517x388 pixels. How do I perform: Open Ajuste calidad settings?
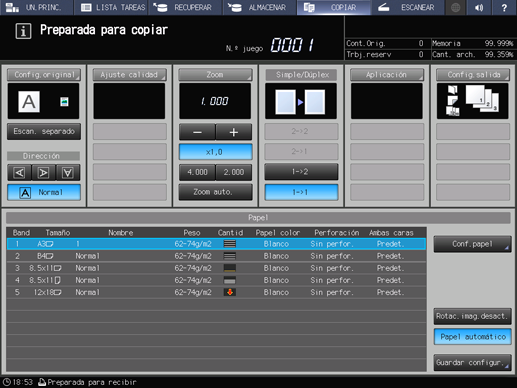(129, 75)
